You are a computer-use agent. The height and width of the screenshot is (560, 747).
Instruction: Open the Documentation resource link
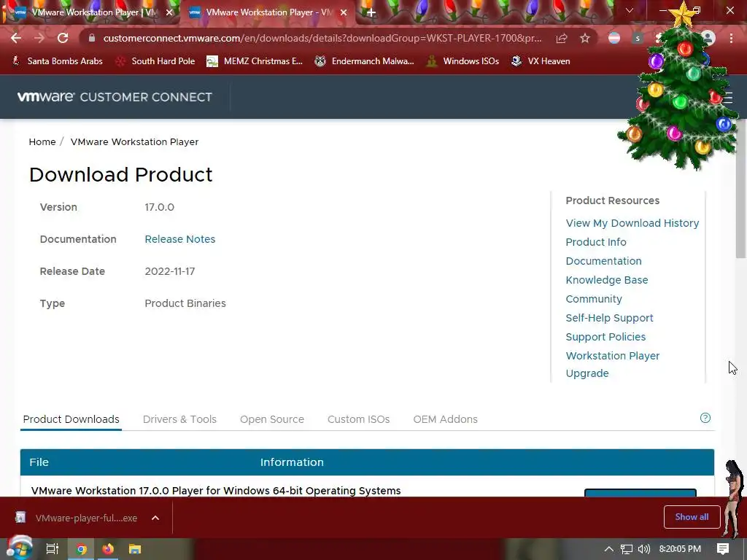click(603, 261)
